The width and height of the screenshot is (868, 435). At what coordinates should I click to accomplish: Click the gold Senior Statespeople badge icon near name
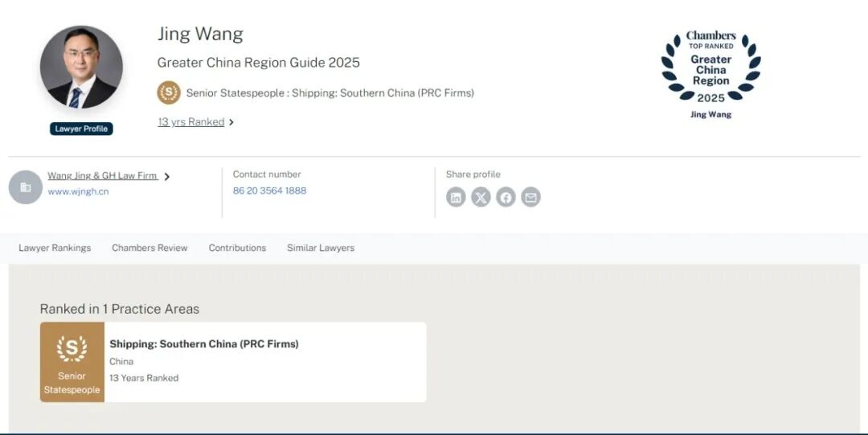point(169,92)
